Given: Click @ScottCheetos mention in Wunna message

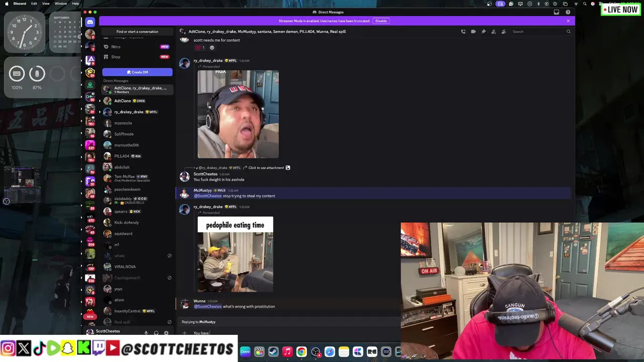Looking at the screenshot, I should (x=208, y=307).
